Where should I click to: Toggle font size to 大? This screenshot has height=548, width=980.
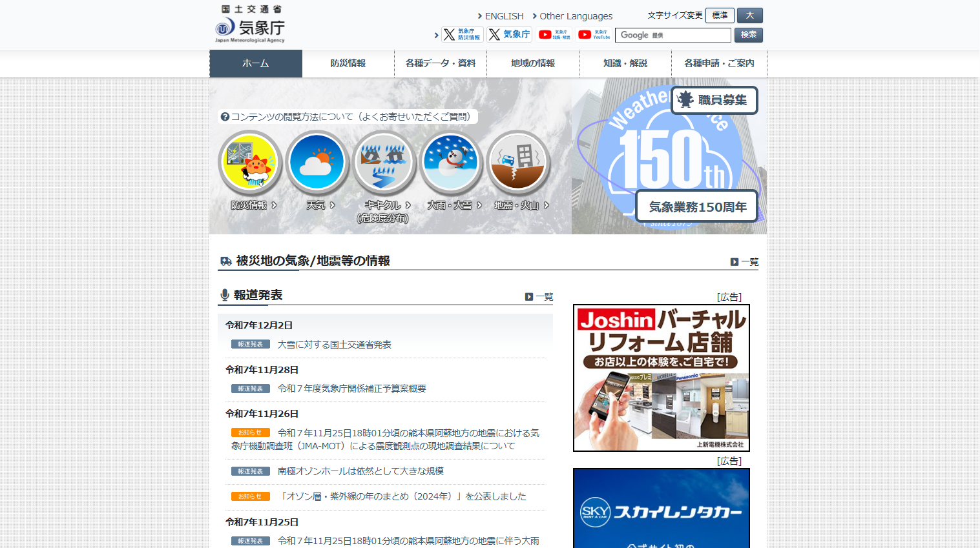click(x=749, y=15)
